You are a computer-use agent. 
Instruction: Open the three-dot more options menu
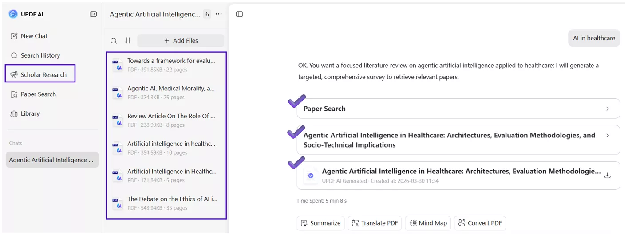219,14
